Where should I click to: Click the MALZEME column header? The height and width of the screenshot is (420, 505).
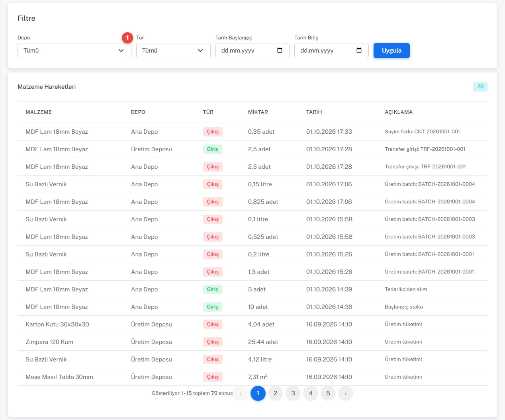click(x=39, y=112)
